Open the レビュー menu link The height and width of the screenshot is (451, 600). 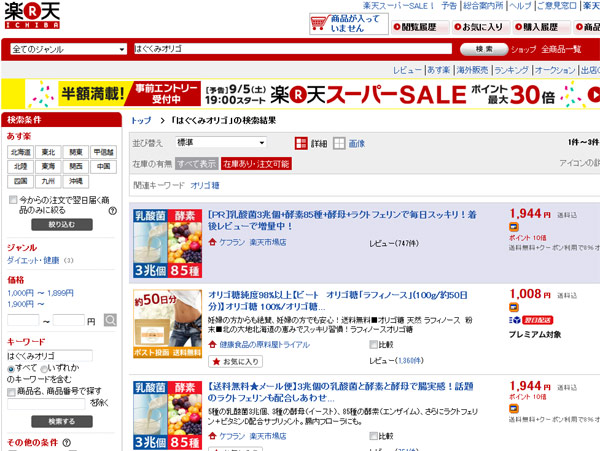[408, 70]
